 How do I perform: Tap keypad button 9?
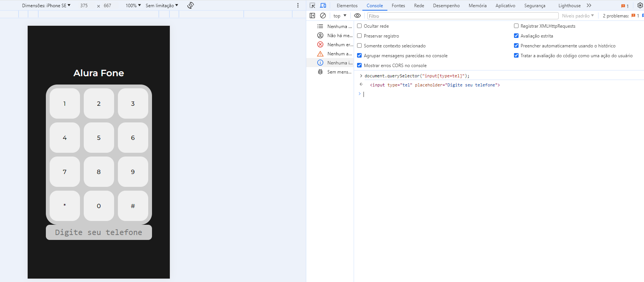tap(133, 172)
